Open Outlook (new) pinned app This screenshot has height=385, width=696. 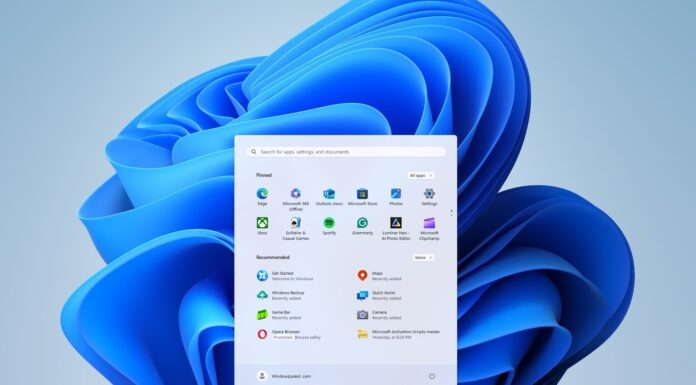coord(329,197)
